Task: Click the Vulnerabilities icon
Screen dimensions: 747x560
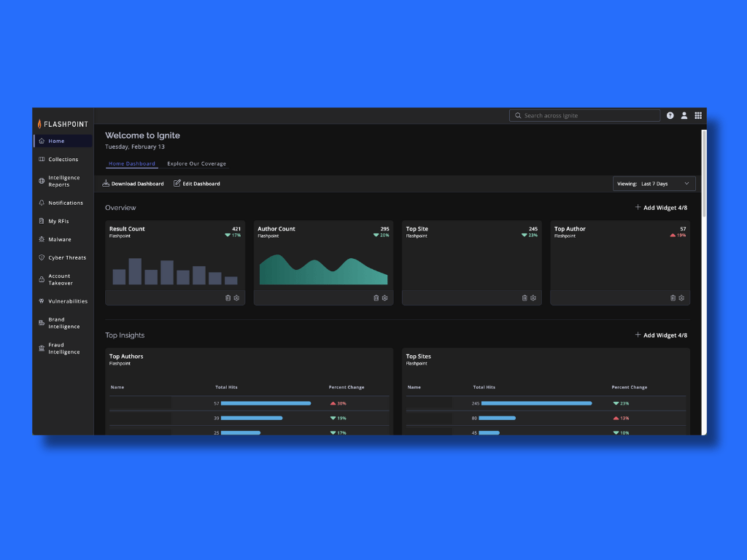Action: pos(42,301)
